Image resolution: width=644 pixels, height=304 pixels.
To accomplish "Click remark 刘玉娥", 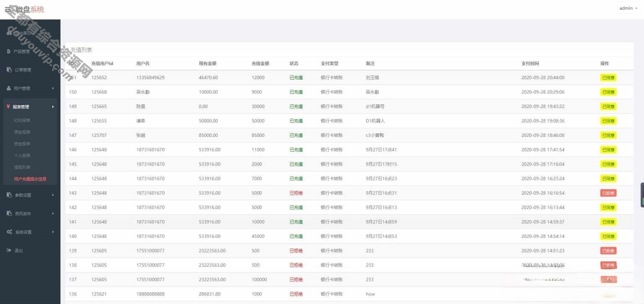I will pos(372,77).
